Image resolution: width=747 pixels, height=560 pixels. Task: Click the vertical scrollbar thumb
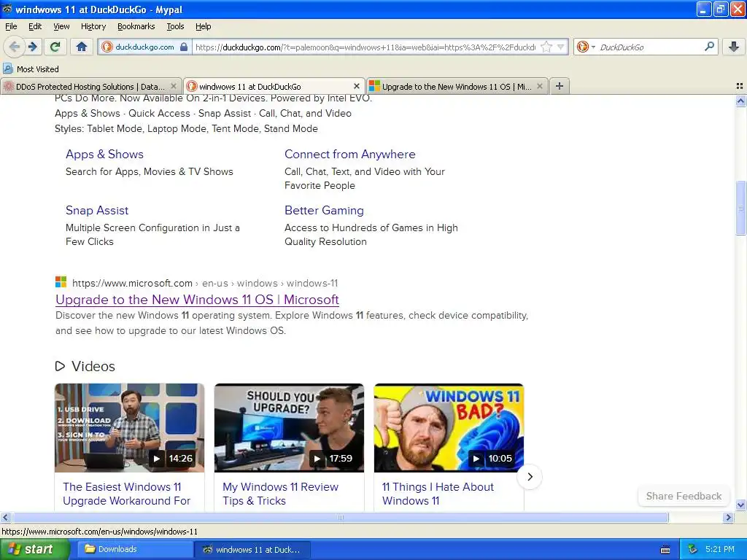740,208
